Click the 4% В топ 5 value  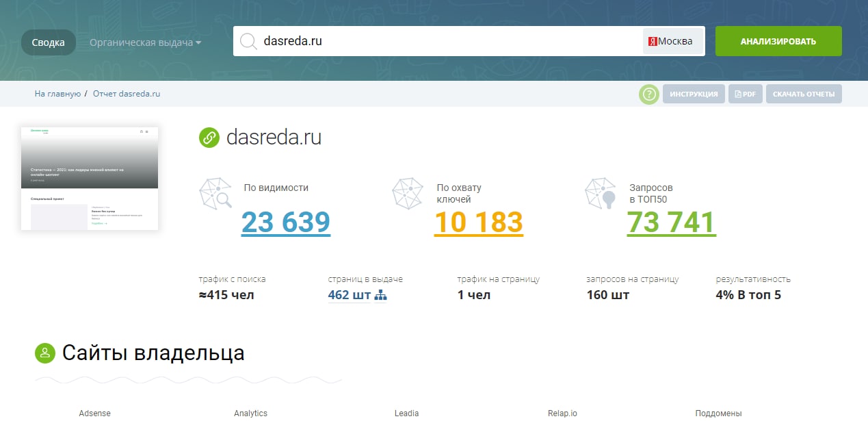pyautogui.click(x=748, y=296)
